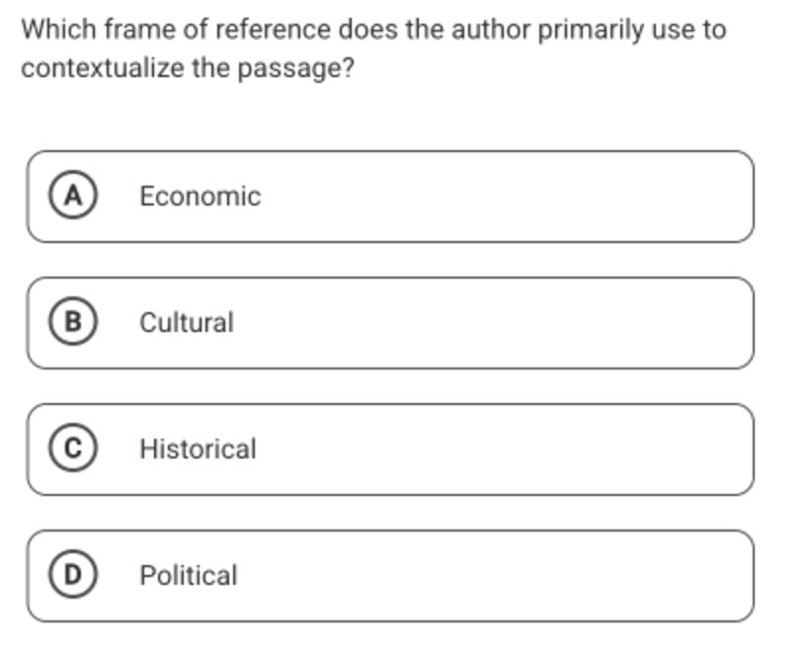Pick the answer labeled Historical, option C
The height and width of the screenshot is (656, 812).
[390, 450]
